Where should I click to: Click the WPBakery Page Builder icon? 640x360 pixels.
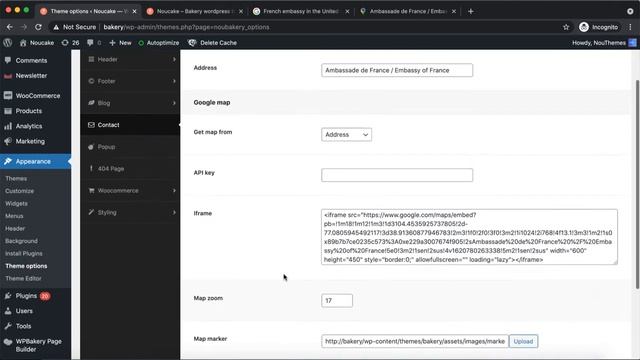coord(8,342)
